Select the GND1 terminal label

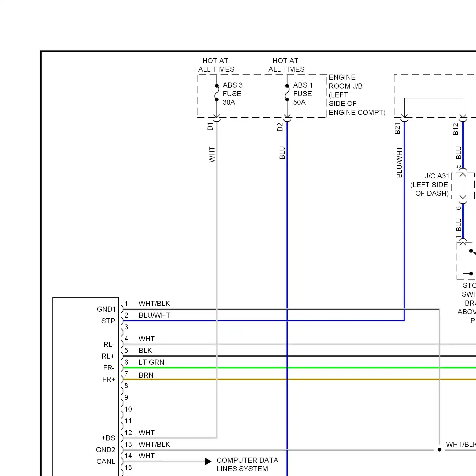click(106, 309)
